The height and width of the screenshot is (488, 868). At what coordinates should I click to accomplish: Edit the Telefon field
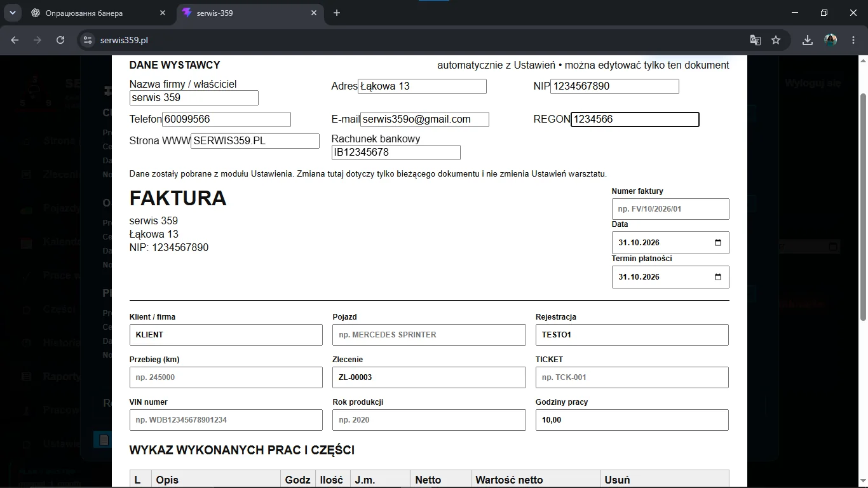click(x=226, y=119)
